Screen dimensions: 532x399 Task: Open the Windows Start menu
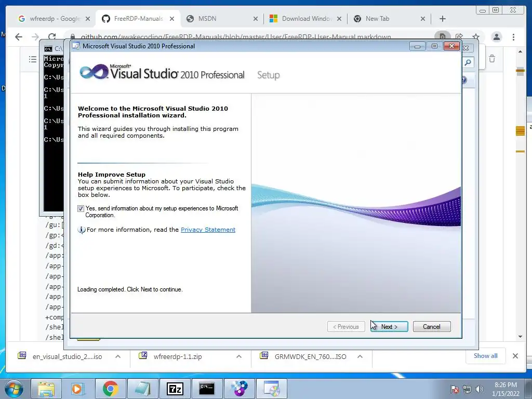pyautogui.click(x=14, y=389)
